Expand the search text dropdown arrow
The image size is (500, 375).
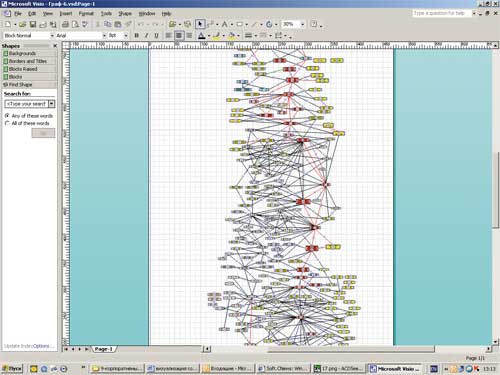pyautogui.click(x=52, y=104)
